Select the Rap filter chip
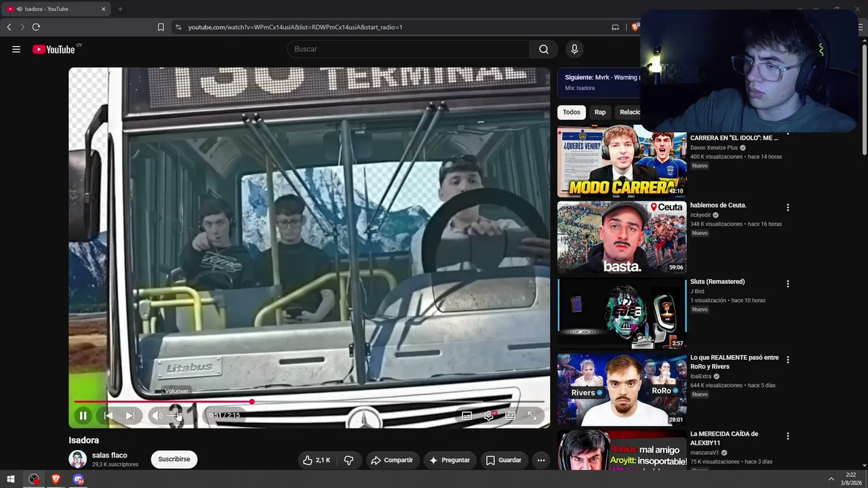The width and height of the screenshot is (868, 488). click(x=600, y=112)
